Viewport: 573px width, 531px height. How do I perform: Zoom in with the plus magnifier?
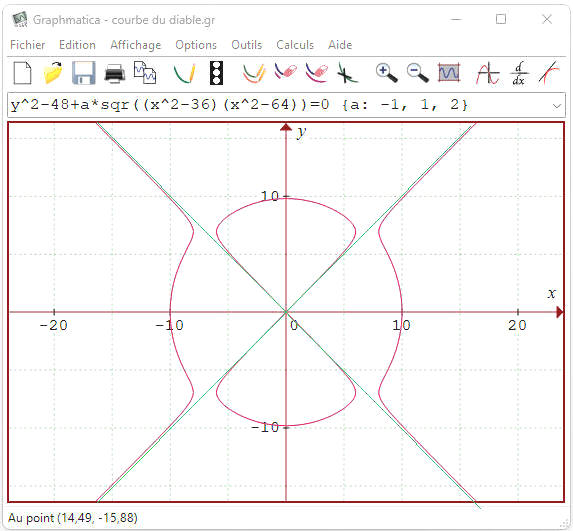pos(387,73)
